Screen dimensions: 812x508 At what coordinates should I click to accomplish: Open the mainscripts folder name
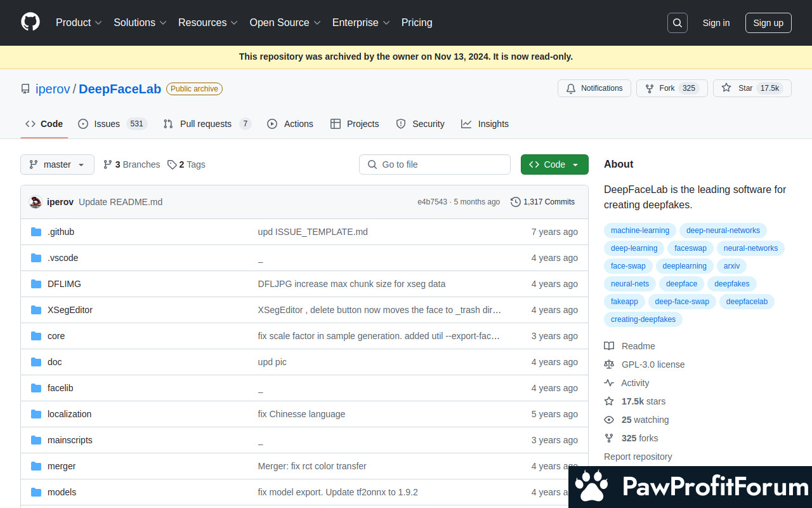point(70,440)
